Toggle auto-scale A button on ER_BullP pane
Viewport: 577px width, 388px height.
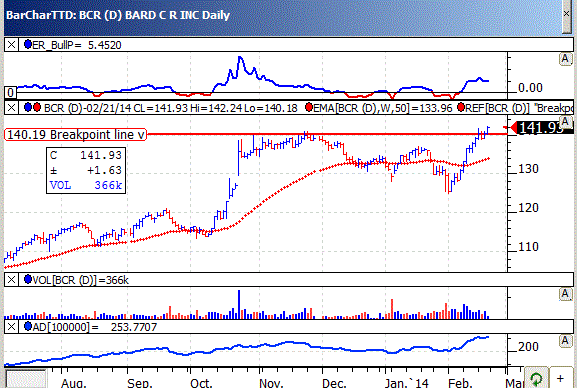565,59
